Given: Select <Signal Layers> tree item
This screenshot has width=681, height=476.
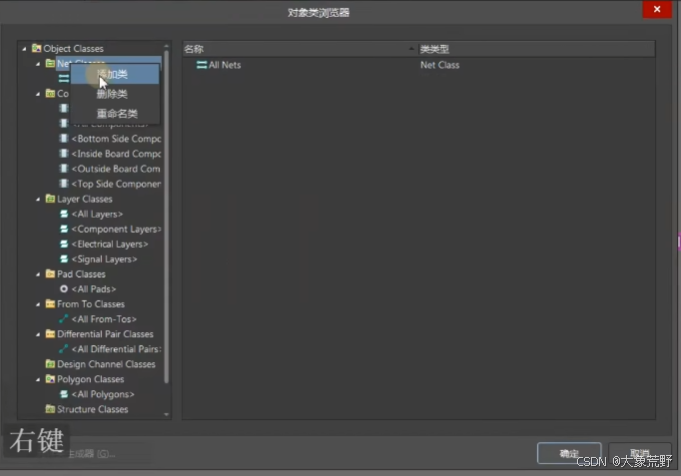Looking at the screenshot, I should click(x=104, y=259).
